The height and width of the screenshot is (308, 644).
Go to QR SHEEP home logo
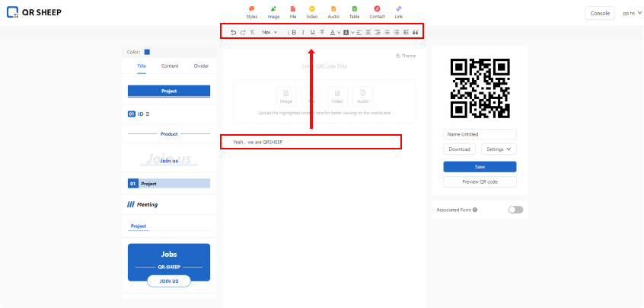(34, 12)
